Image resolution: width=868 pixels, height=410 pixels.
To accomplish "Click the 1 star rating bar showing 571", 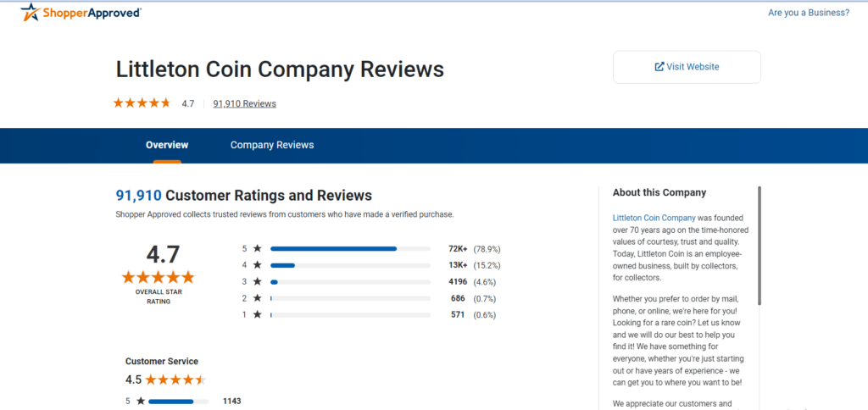I will [x=350, y=315].
